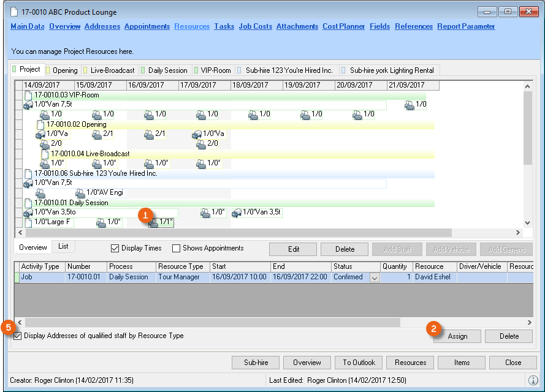
Task: Click the resource grid horizontal scrollbar
Action: pos(215,322)
